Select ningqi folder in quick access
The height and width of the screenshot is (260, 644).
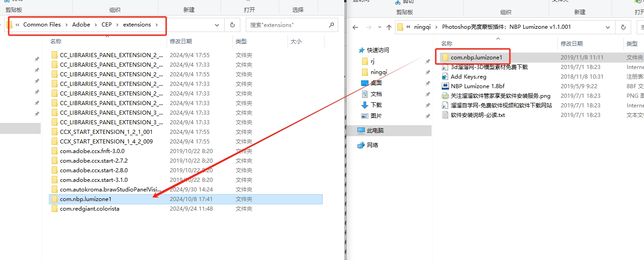pyautogui.click(x=379, y=72)
